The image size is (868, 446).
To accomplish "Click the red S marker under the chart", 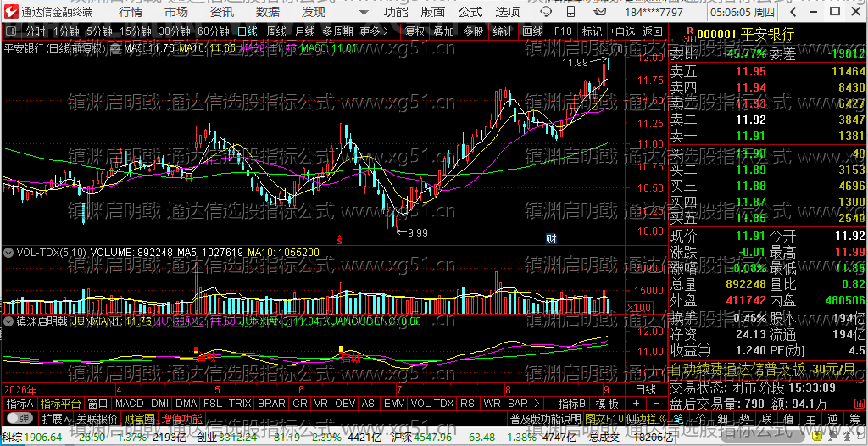I will (340, 240).
